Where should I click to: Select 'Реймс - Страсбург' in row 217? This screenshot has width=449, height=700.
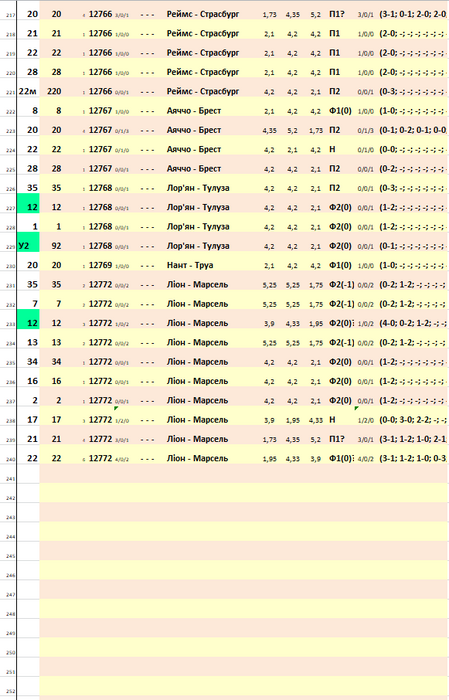click(203, 14)
